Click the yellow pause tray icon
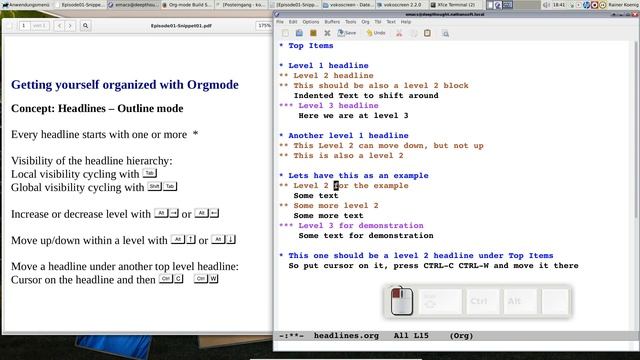Image resolution: width=640 pixels, height=360 pixels. [x=602, y=5]
